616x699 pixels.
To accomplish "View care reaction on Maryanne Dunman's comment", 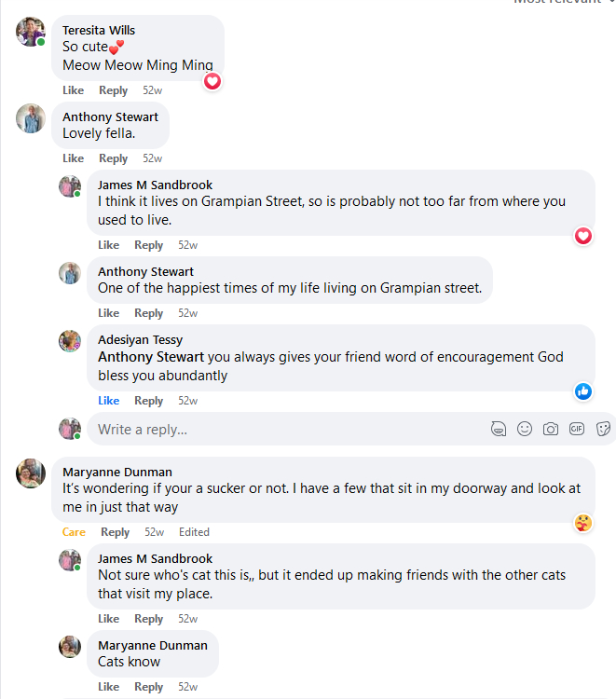I will pos(583,523).
